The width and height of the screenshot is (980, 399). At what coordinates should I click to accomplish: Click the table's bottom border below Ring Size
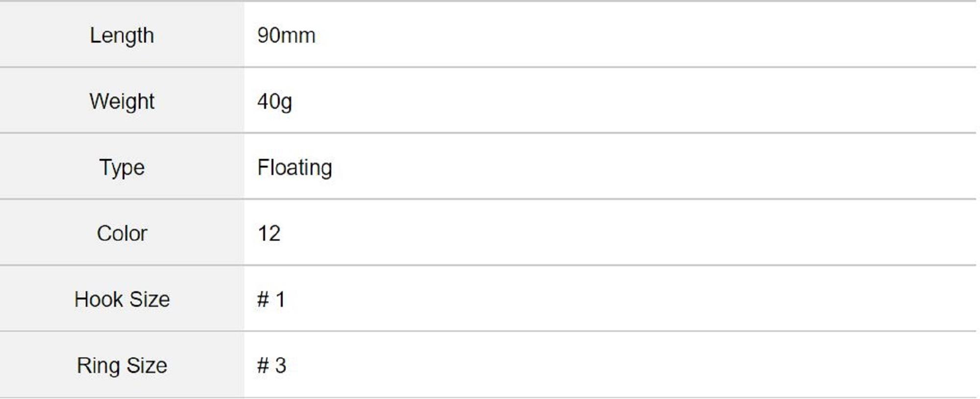[490, 397]
